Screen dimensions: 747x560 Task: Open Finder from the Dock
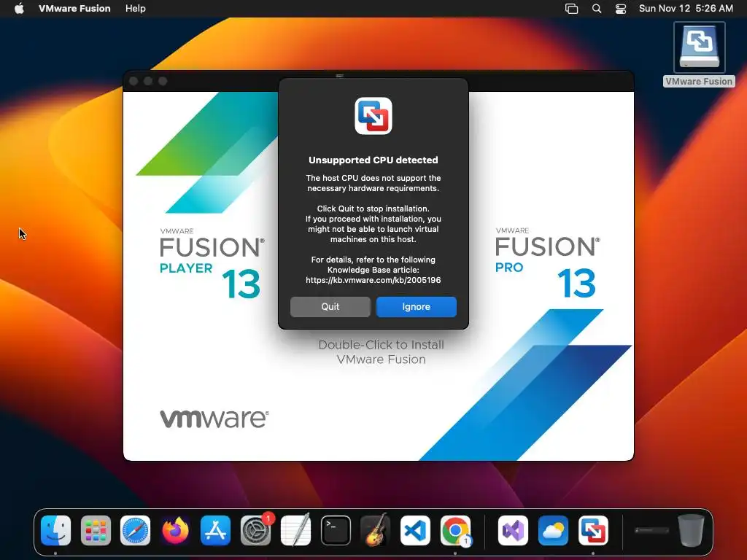pyautogui.click(x=55, y=531)
